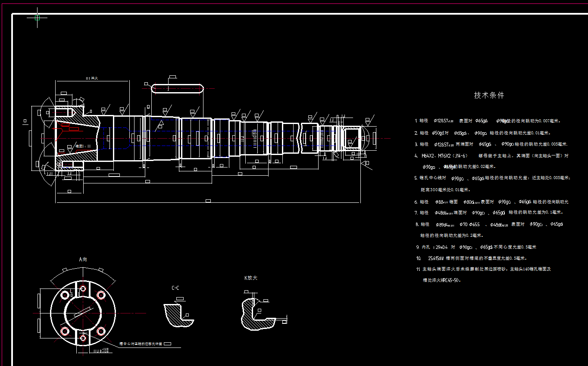Pick the upper-right red bolt hole in A向 view

click(x=101, y=295)
